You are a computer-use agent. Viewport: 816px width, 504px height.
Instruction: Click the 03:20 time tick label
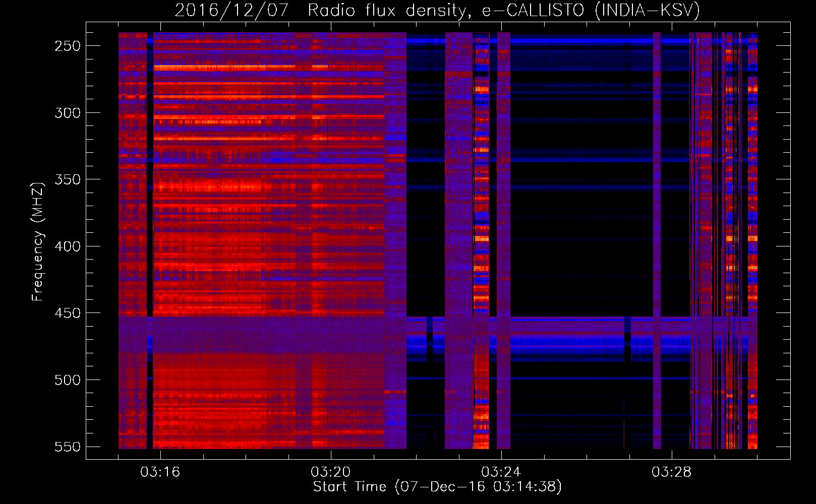coord(331,472)
